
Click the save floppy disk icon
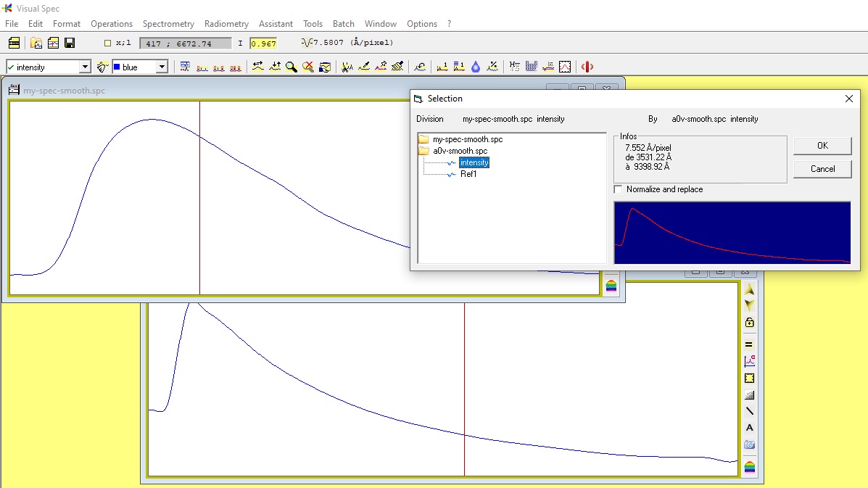tap(70, 43)
